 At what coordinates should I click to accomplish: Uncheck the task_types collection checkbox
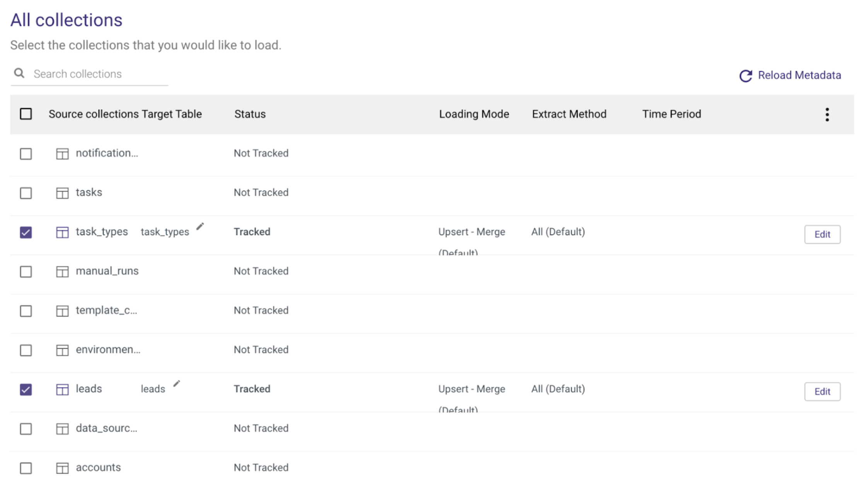point(26,232)
